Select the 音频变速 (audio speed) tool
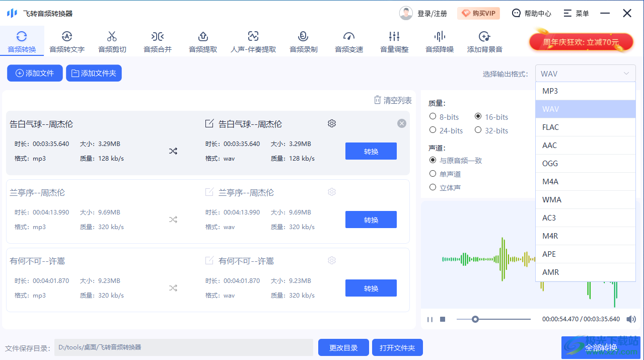The width and height of the screenshot is (644, 360). [348, 41]
